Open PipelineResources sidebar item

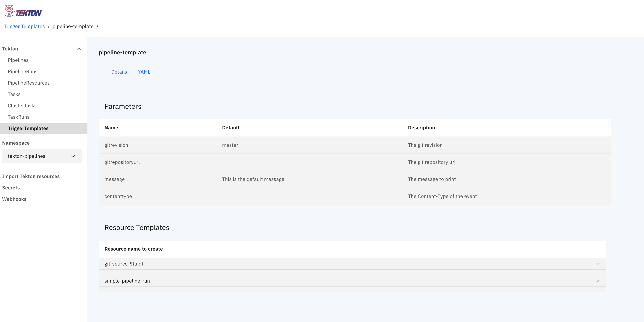pos(29,83)
